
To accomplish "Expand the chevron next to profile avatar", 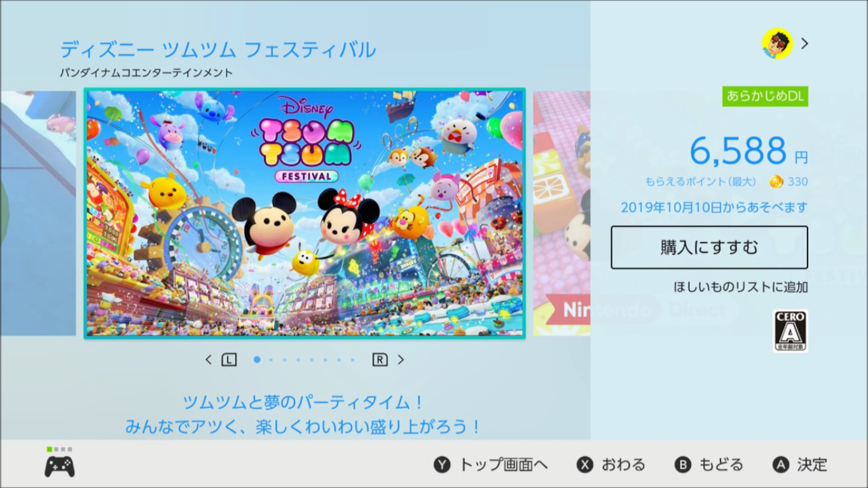I will pos(805,43).
